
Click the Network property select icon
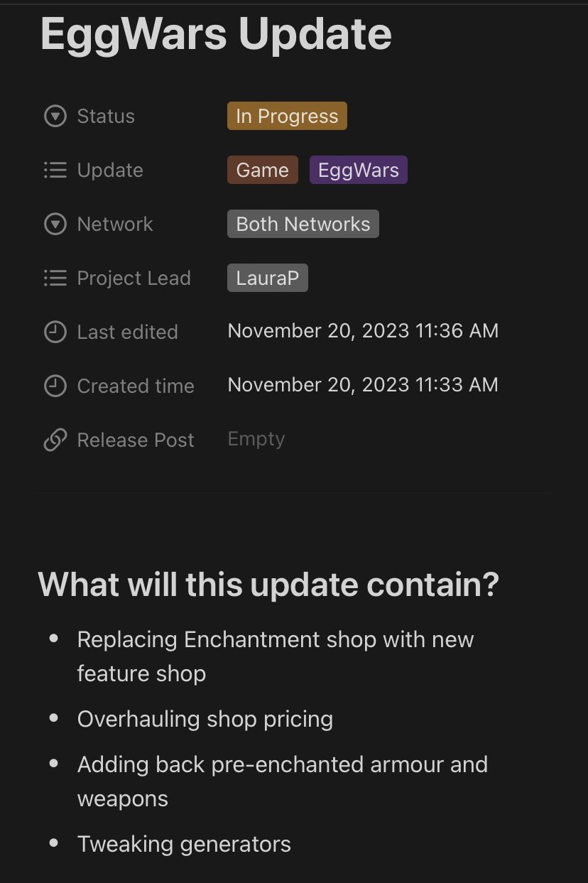pos(55,224)
